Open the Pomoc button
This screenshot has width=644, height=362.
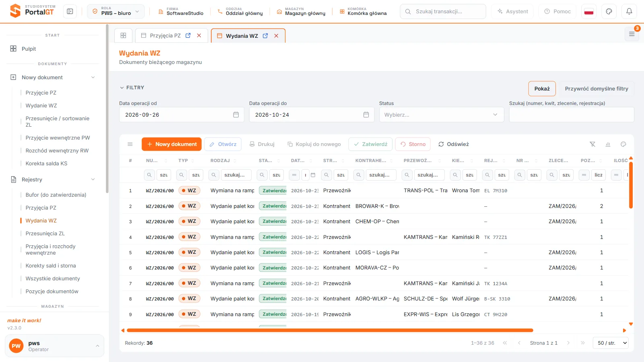557,12
